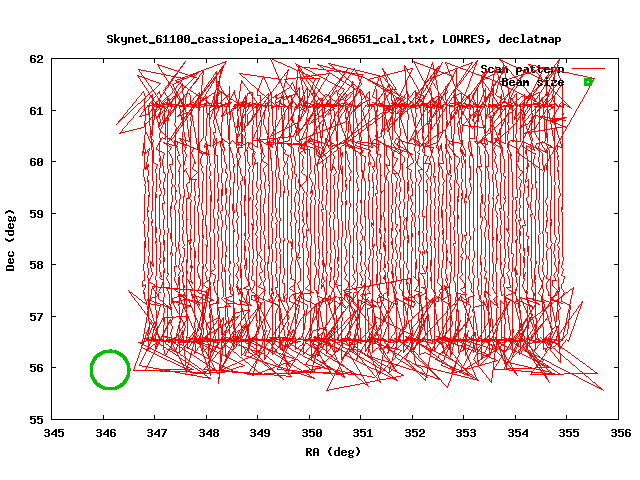This screenshot has width=640, height=480.
Task: Click the 353 tick label on RA axis
Action: [x=466, y=434]
